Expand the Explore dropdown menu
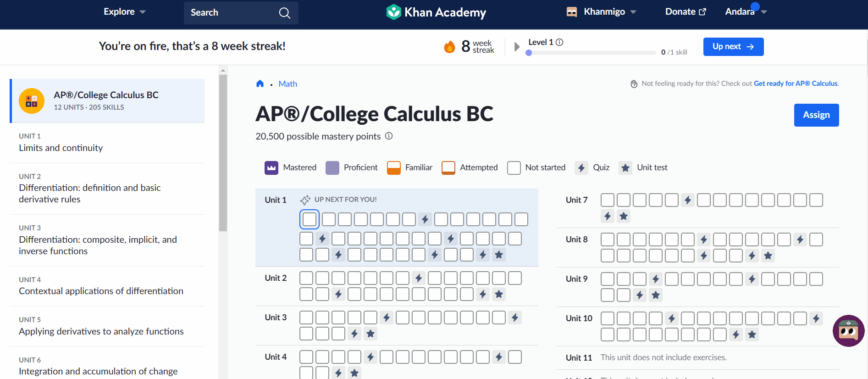The image size is (868, 379). [x=125, y=12]
